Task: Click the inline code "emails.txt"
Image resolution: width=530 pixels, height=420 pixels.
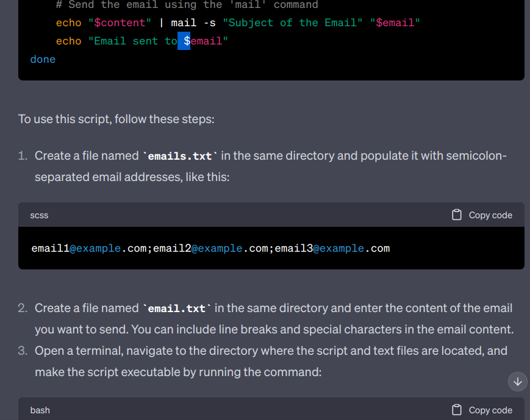Action: click(x=180, y=156)
